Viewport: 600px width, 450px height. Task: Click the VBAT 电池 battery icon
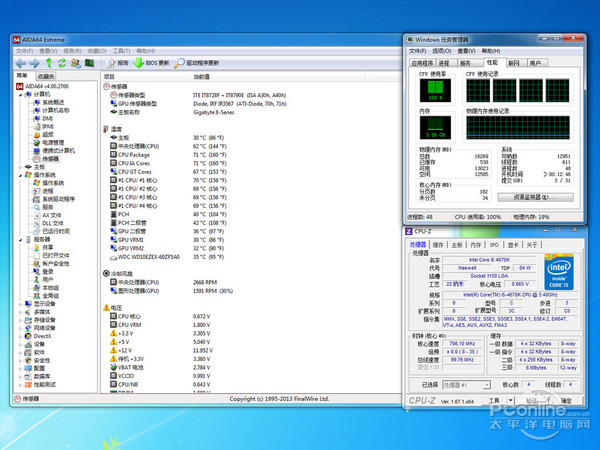point(113,367)
